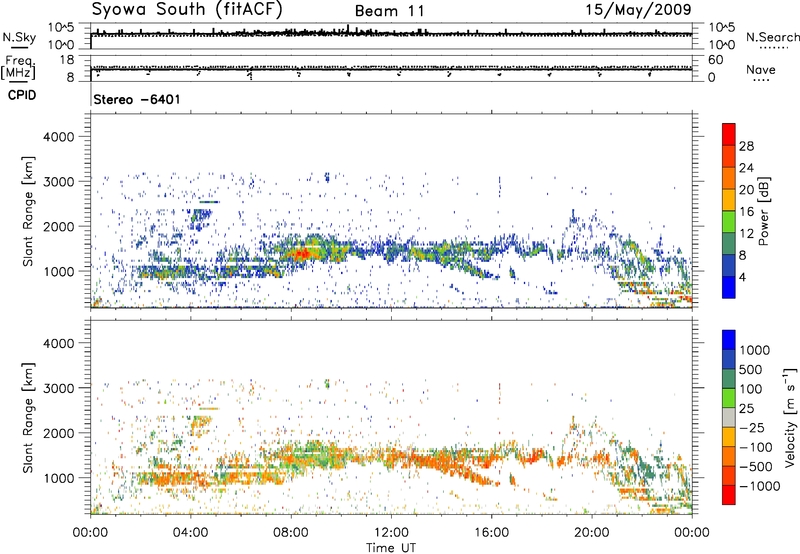Click the 'N.Sky' legend label
Screen dimensions: 800x554
19,37
